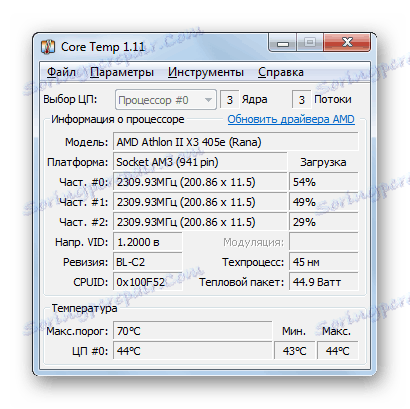Click the platform value Socket AM3 (941 pin)
The height and width of the screenshot is (409, 410).
coord(200,162)
